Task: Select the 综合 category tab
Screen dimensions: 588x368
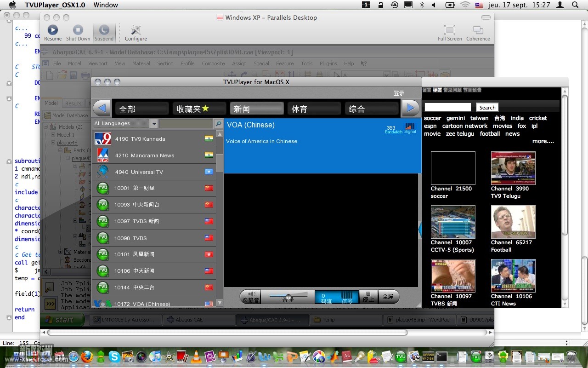Action: (x=372, y=109)
